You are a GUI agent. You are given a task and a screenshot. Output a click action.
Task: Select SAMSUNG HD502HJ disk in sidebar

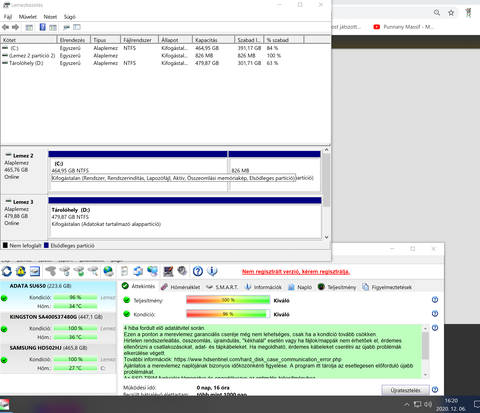tap(58, 358)
